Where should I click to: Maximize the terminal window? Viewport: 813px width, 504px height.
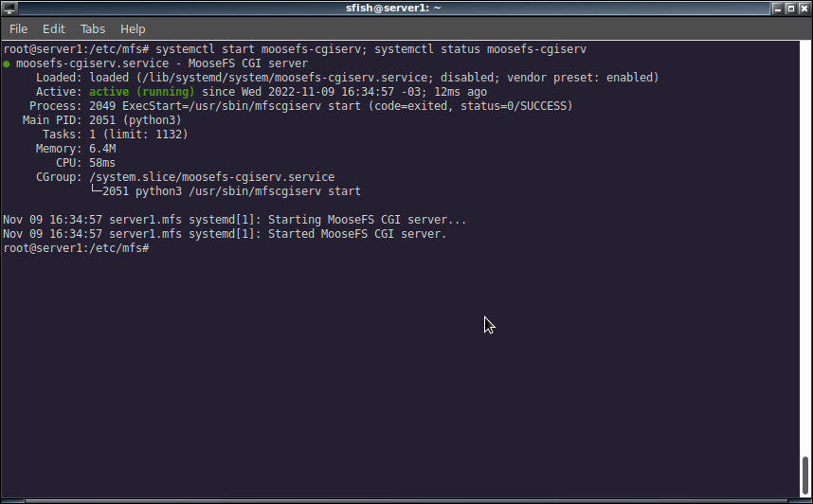(790, 8)
